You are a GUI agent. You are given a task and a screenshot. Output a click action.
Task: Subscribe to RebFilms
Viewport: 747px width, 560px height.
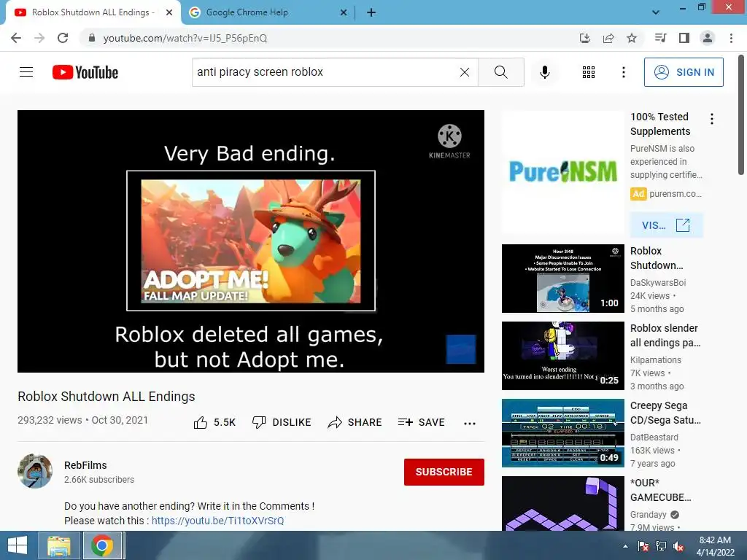(444, 472)
